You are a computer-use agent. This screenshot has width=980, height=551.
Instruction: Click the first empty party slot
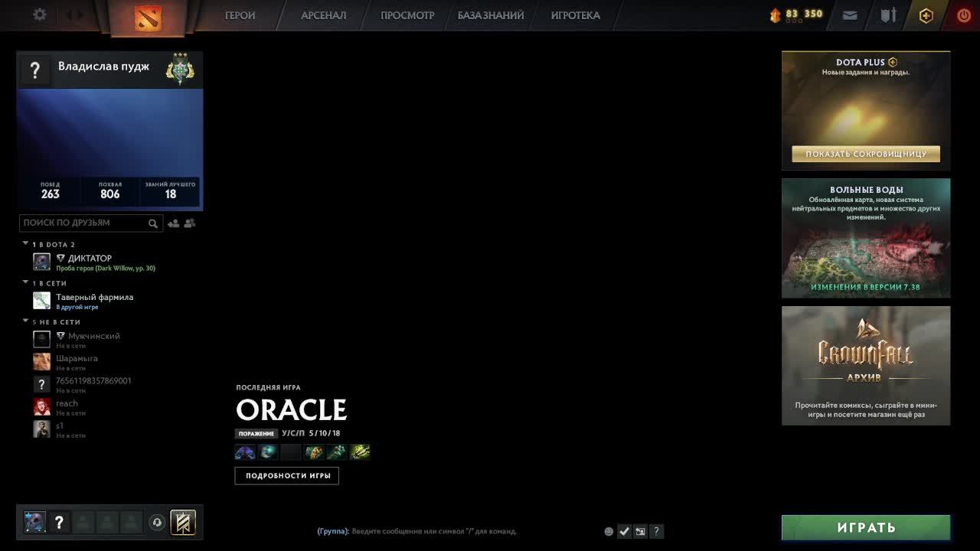click(x=83, y=523)
